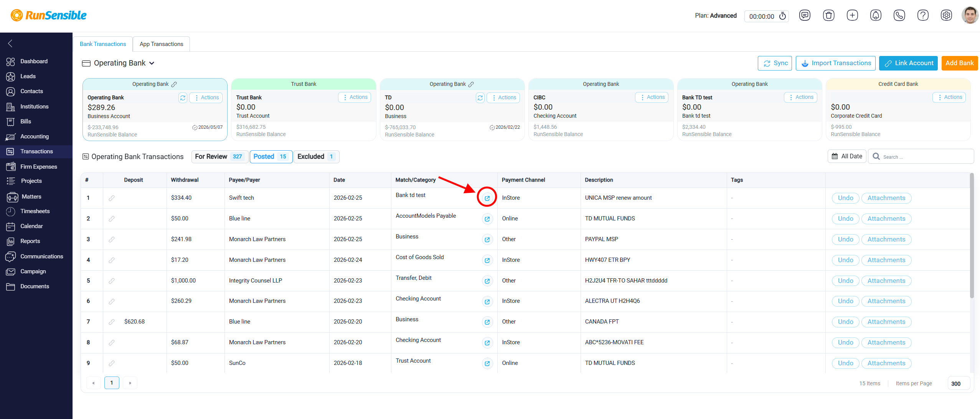The height and width of the screenshot is (419, 980).
Task: Open the notifications bell icon
Action: (876, 15)
